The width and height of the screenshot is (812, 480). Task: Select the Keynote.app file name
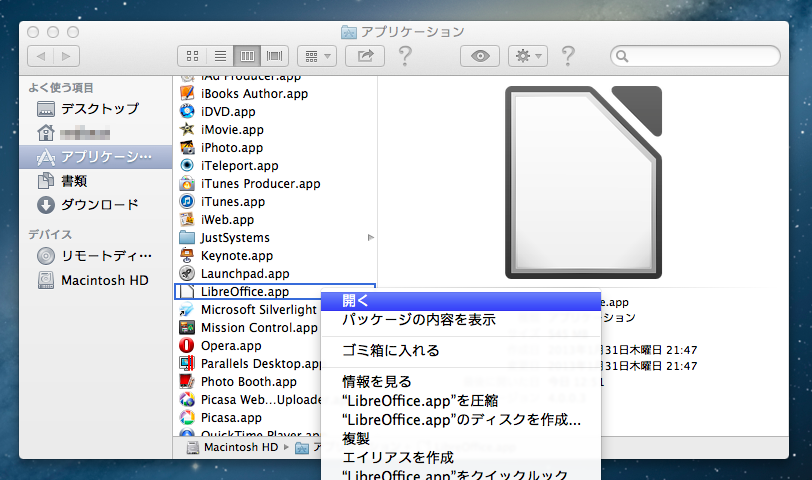(237, 256)
